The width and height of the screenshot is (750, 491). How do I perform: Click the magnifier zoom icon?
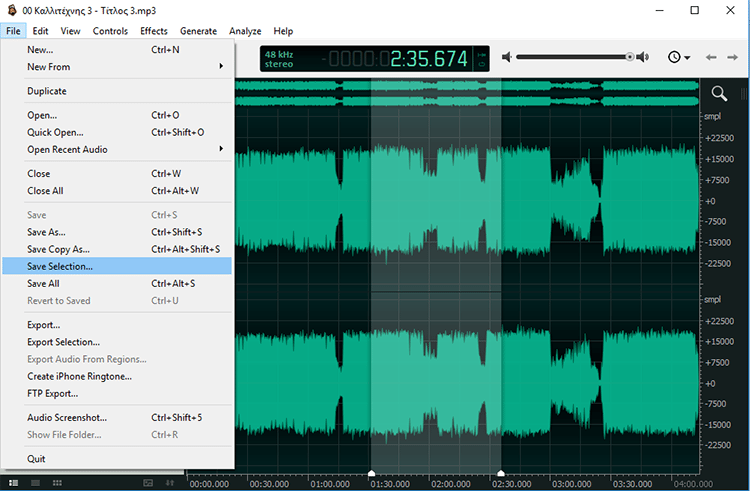coord(719,93)
